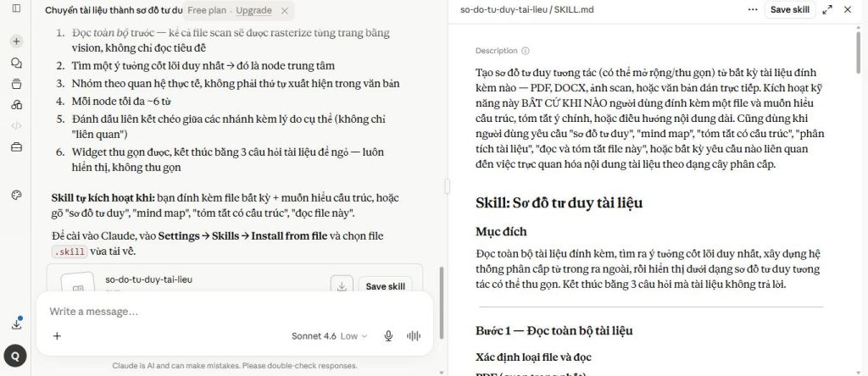Start voice mode with waveform icon
Viewport: 868px width, 376px height.
[x=414, y=335]
